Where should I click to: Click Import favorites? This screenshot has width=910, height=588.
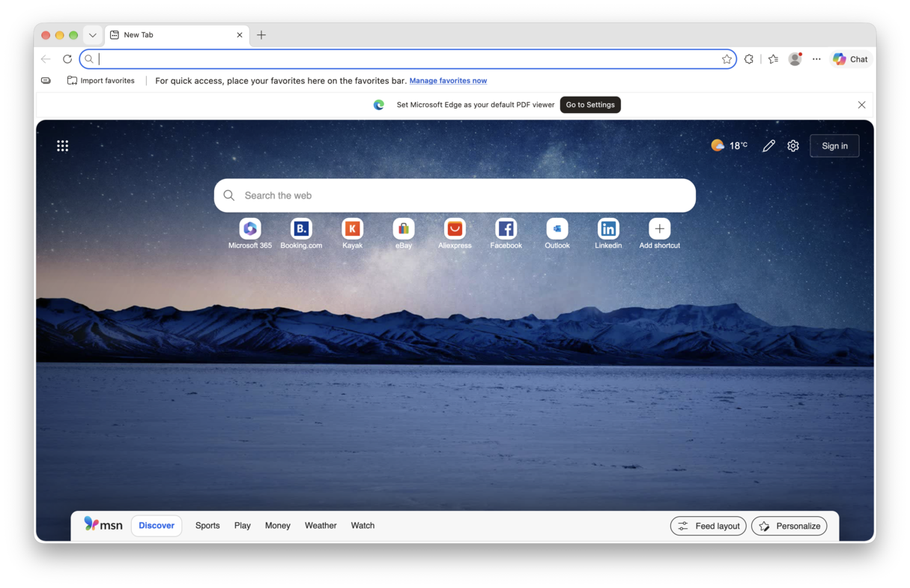click(x=101, y=81)
